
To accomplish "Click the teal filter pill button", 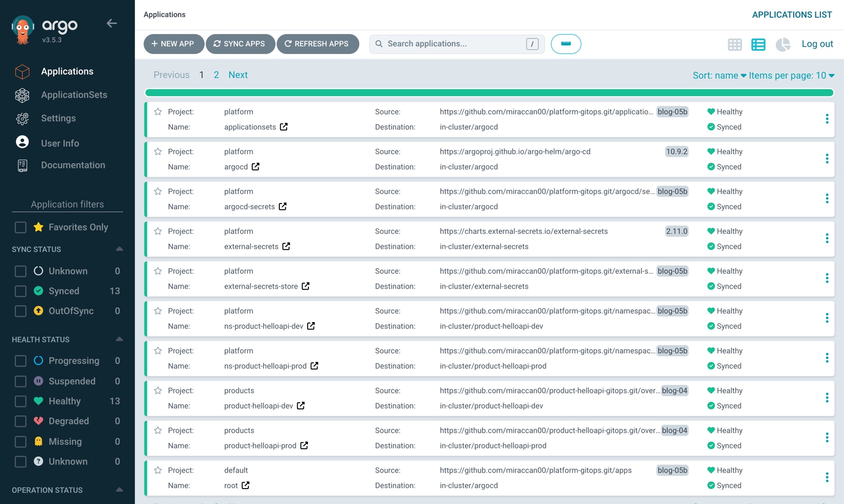I will point(566,44).
